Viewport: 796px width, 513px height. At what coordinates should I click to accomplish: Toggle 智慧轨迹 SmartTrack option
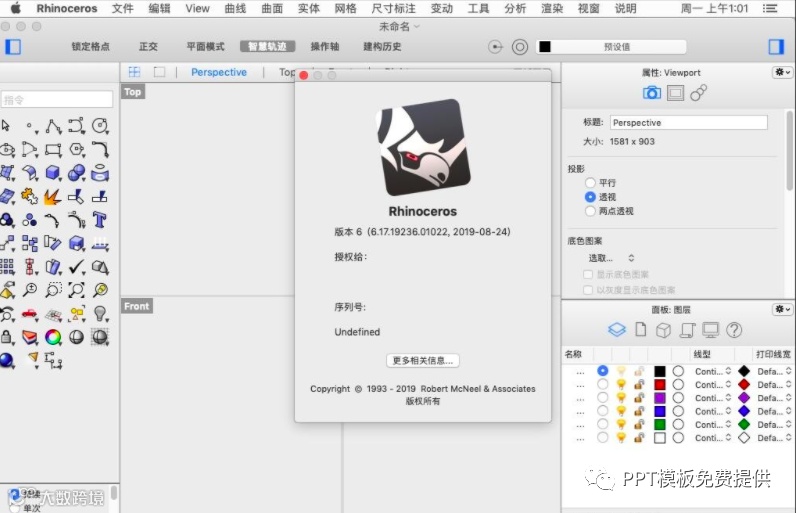[x=267, y=47]
